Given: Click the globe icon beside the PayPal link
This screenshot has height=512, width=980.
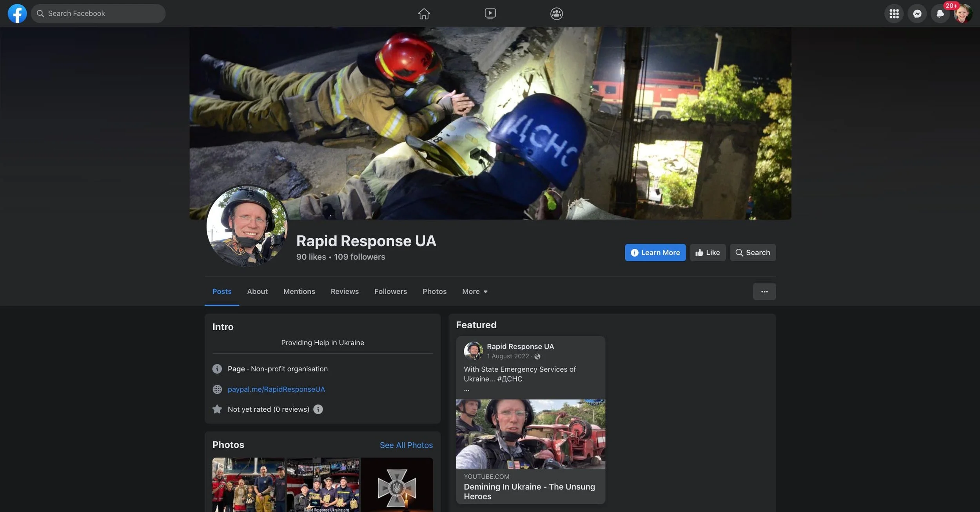Looking at the screenshot, I should 217,389.
